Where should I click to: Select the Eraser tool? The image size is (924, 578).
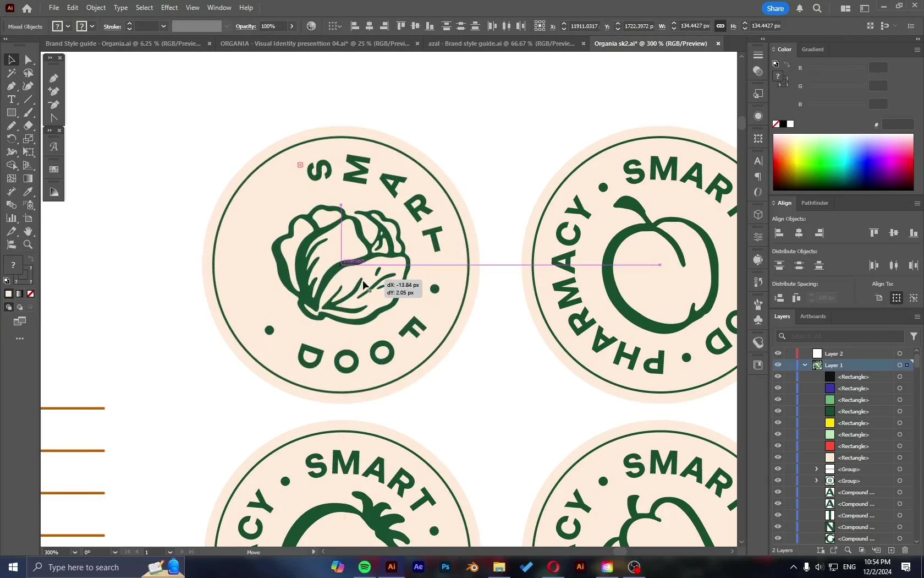[x=29, y=126]
